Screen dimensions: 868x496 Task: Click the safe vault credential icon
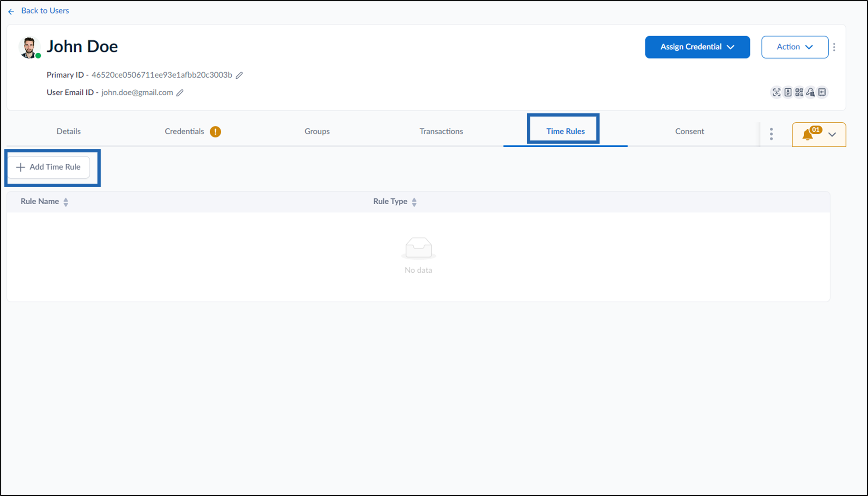point(822,92)
